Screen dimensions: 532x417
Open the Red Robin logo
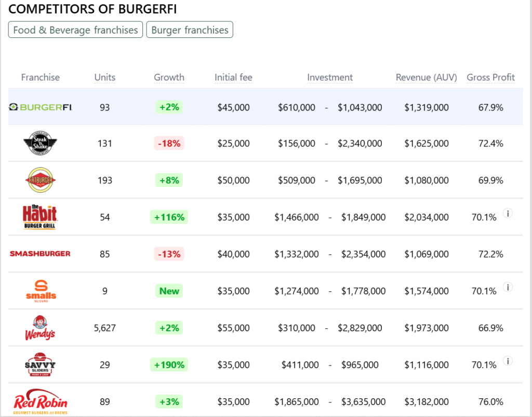(x=41, y=402)
